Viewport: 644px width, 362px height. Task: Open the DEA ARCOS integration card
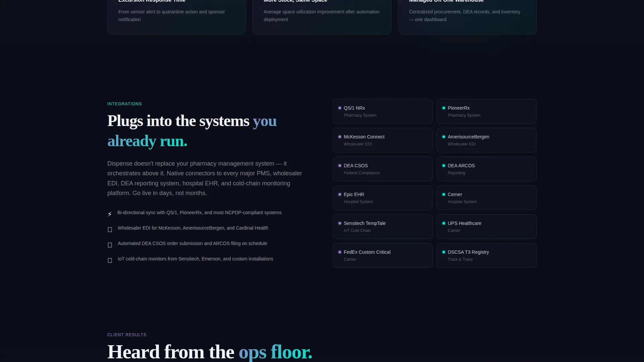coord(486,169)
